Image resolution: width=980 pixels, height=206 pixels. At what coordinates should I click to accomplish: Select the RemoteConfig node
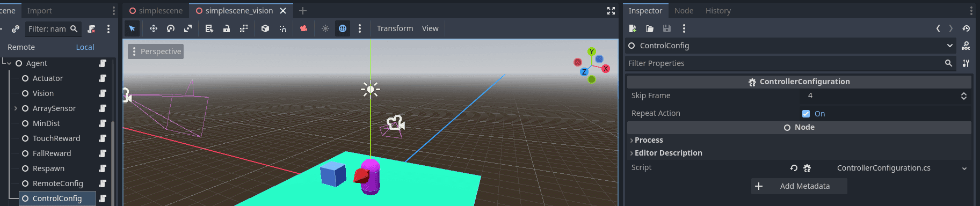pos(57,183)
